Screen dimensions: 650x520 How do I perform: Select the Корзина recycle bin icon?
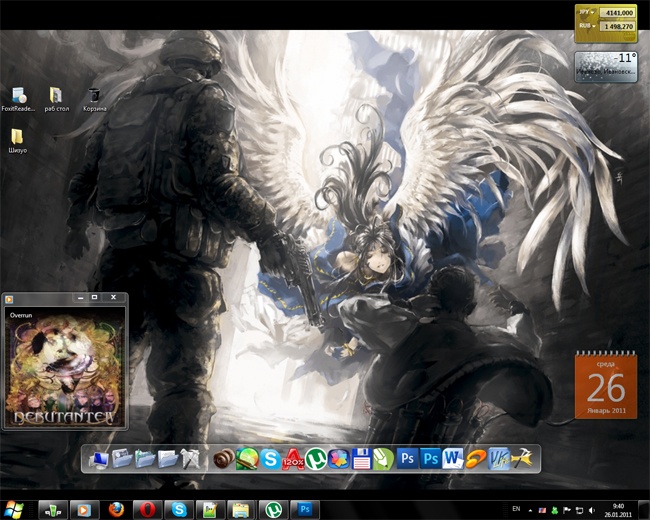coord(95,100)
